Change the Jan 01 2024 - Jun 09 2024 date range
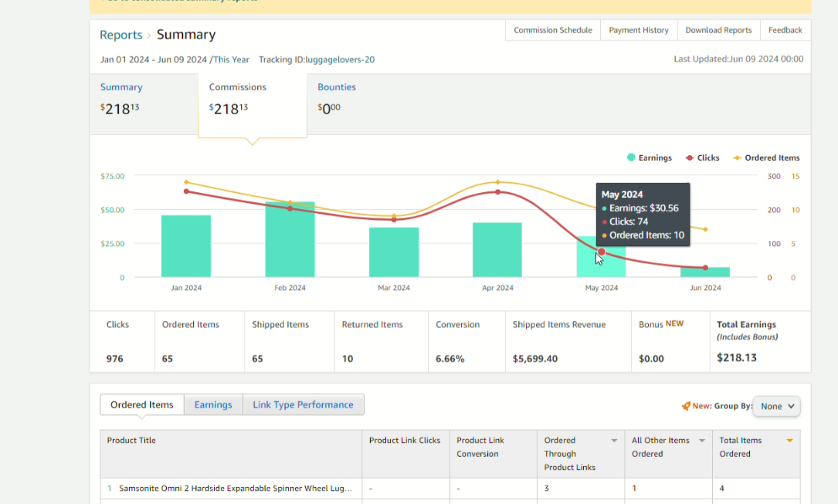The image size is (838, 504). tap(175, 59)
